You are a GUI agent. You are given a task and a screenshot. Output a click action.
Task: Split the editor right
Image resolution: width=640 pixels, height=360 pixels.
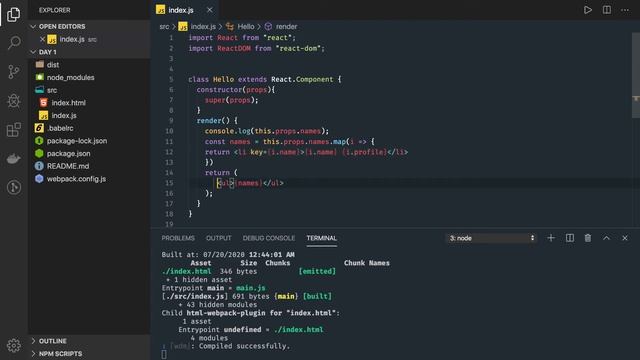click(x=607, y=10)
